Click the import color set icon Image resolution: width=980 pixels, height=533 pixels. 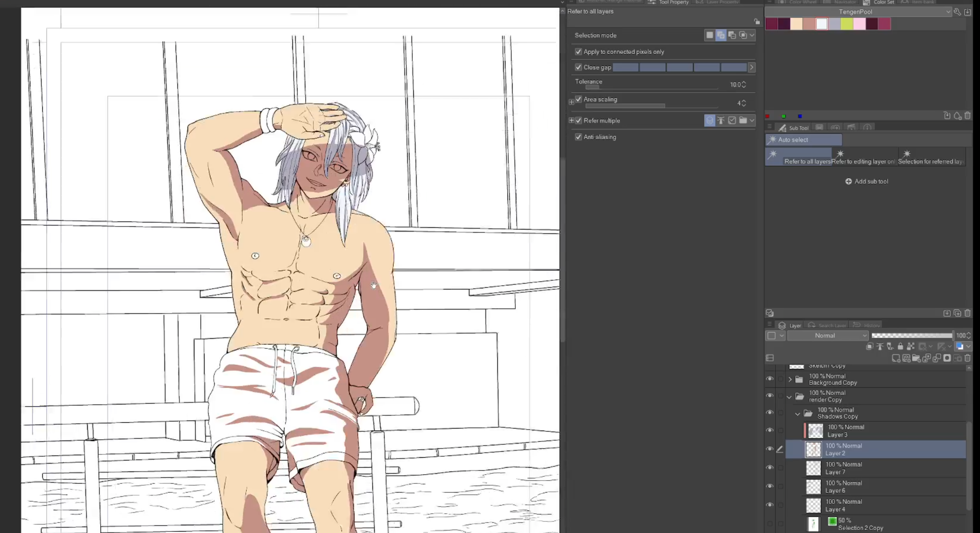click(x=968, y=12)
